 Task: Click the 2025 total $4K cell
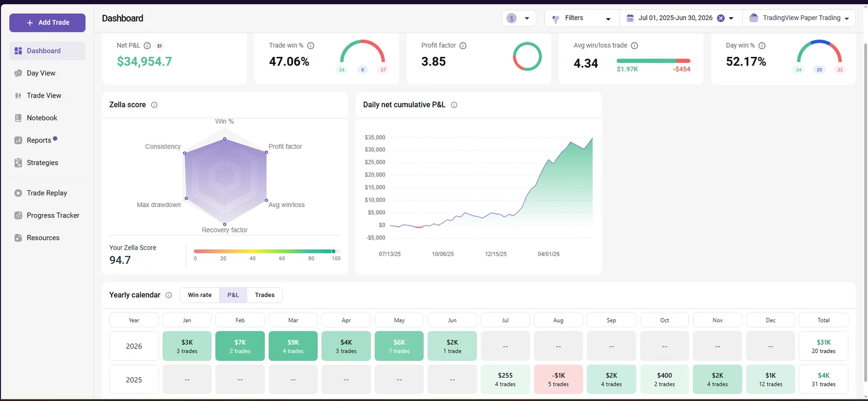pyautogui.click(x=824, y=379)
